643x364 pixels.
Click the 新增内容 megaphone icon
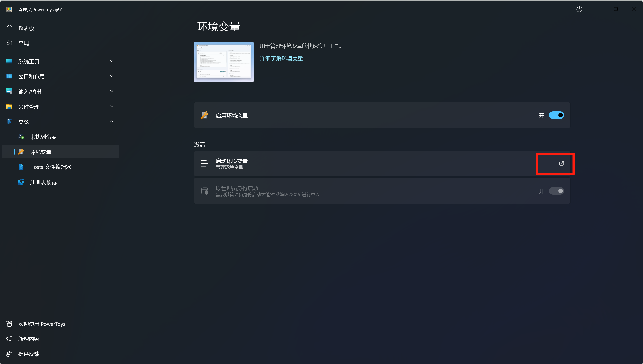coord(9,339)
